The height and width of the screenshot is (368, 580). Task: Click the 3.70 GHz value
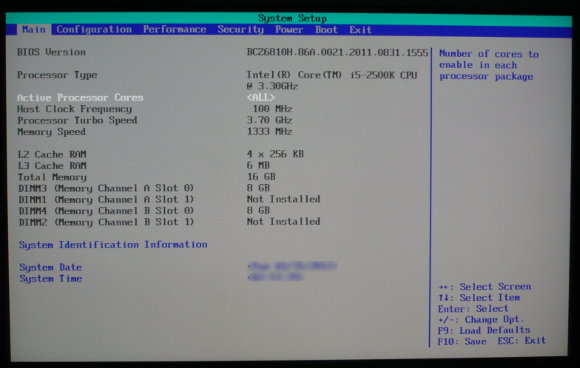[270, 120]
